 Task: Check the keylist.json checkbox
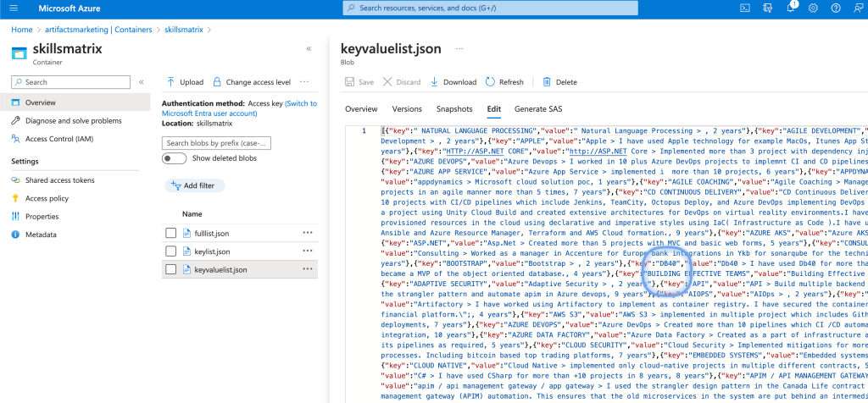coord(170,251)
